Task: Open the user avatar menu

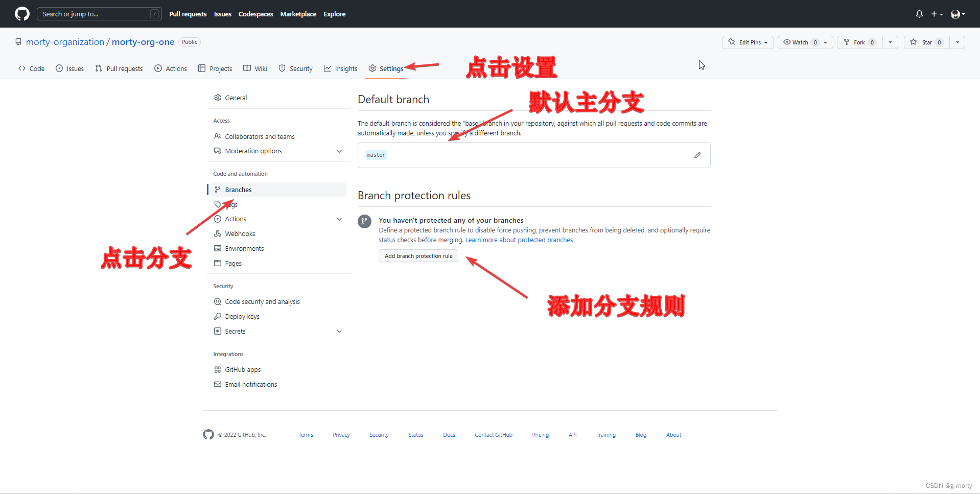Action: [x=958, y=14]
